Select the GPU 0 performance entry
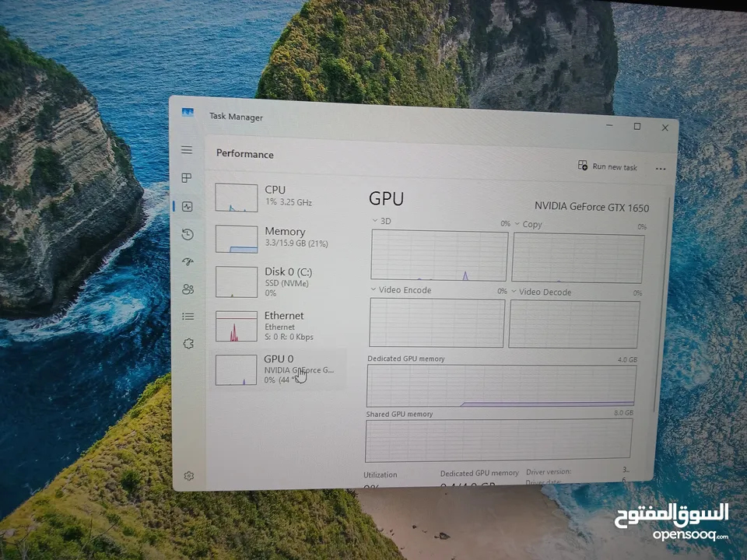 click(x=280, y=369)
